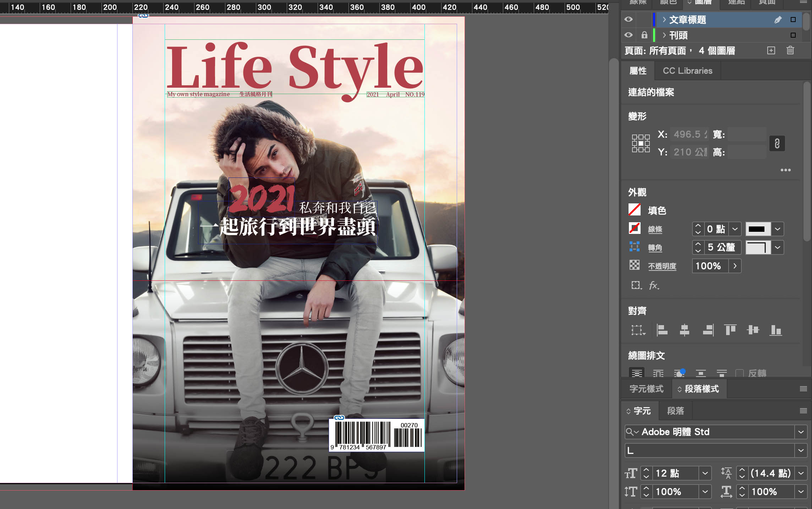The height and width of the screenshot is (509, 812).
Task: Switch to the CC Libraries tab
Action: pyautogui.click(x=687, y=71)
